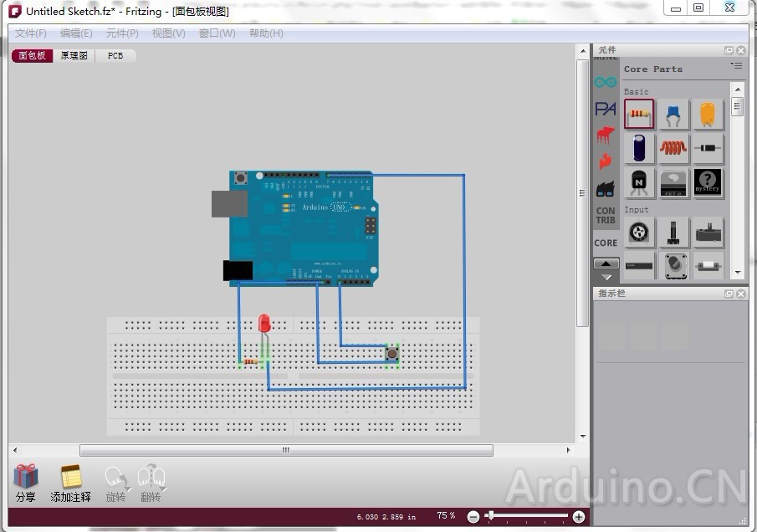Select the mystery part icon
The image size is (757, 532).
coord(708,182)
